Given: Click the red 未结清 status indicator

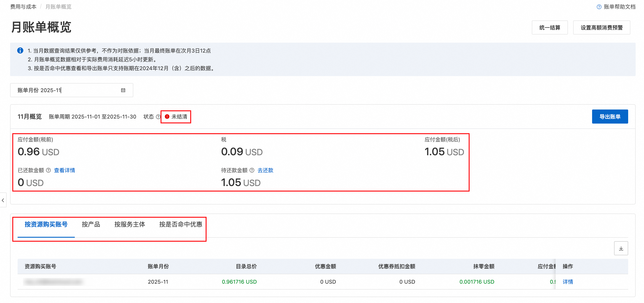Looking at the screenshot, I should (x=176, y=117).
